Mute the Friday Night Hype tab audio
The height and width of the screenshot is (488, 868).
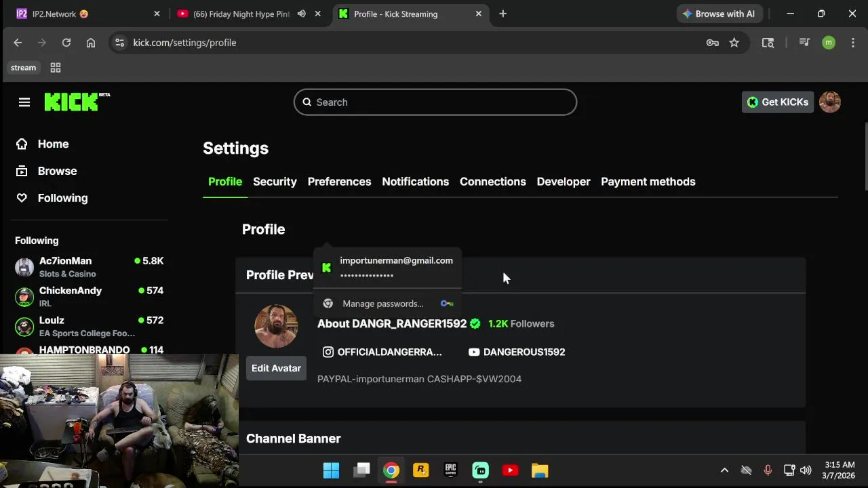pyautogui.click(x=302, y=14)
